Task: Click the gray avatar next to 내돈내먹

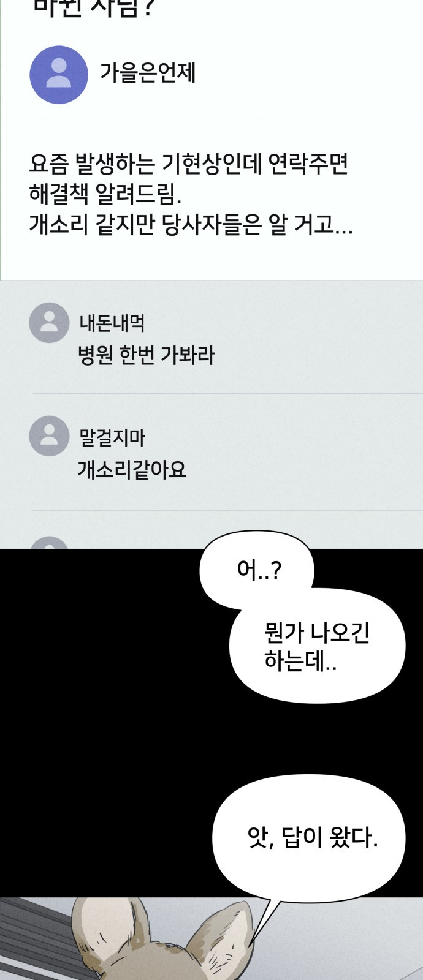Action: [x=49, y=322]
